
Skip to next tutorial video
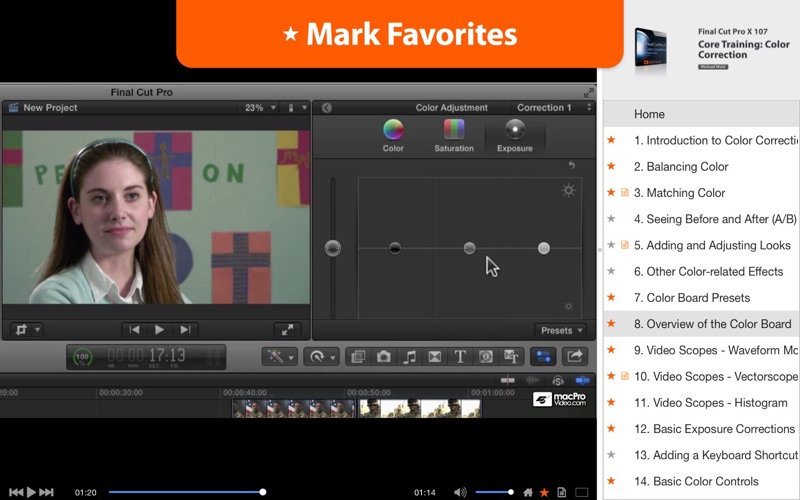click(x=46, y=492)
